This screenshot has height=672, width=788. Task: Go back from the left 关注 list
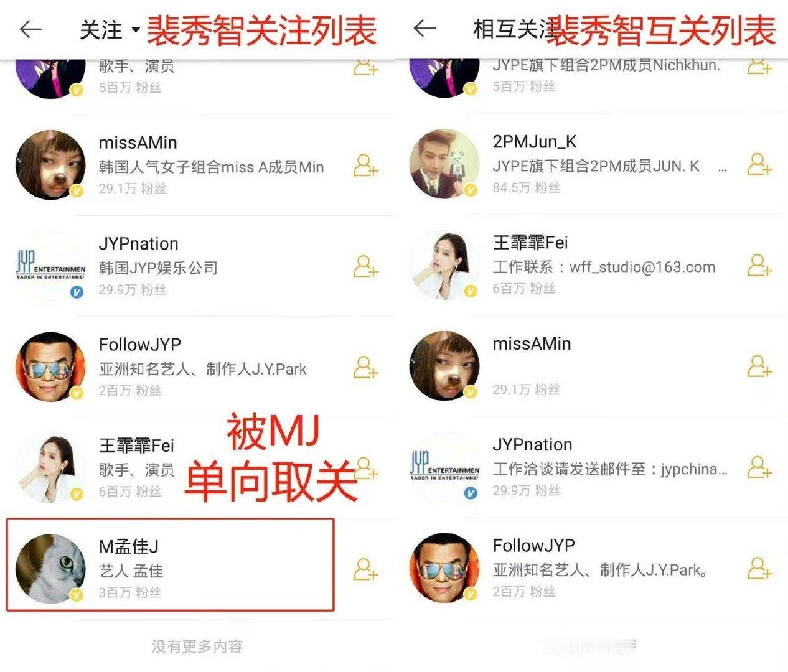point(30,29)
